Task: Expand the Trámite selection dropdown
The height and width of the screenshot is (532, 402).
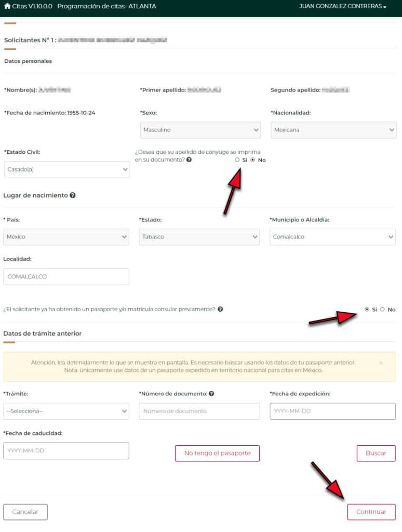Action: (66, 411)
